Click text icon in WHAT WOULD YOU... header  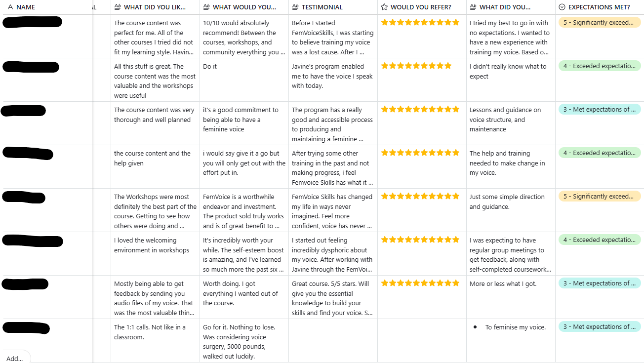(x=206, y=7)
